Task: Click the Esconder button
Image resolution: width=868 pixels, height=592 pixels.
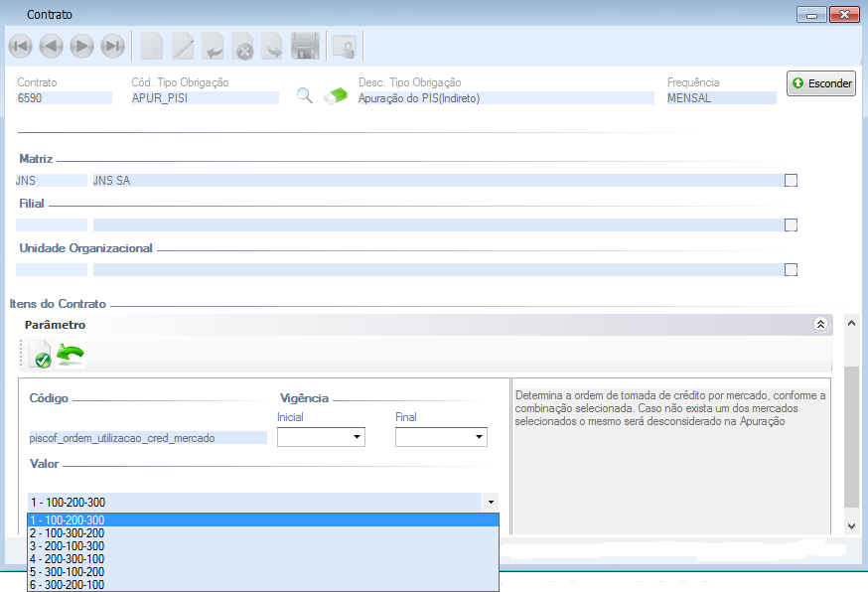Action: click(x=821, y=83)
